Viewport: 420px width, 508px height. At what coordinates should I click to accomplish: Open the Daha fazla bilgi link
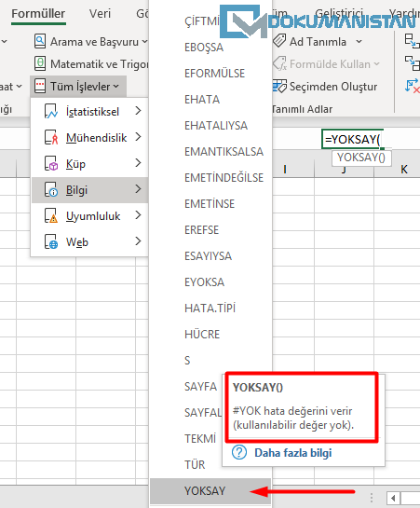(x=292, y=453)
